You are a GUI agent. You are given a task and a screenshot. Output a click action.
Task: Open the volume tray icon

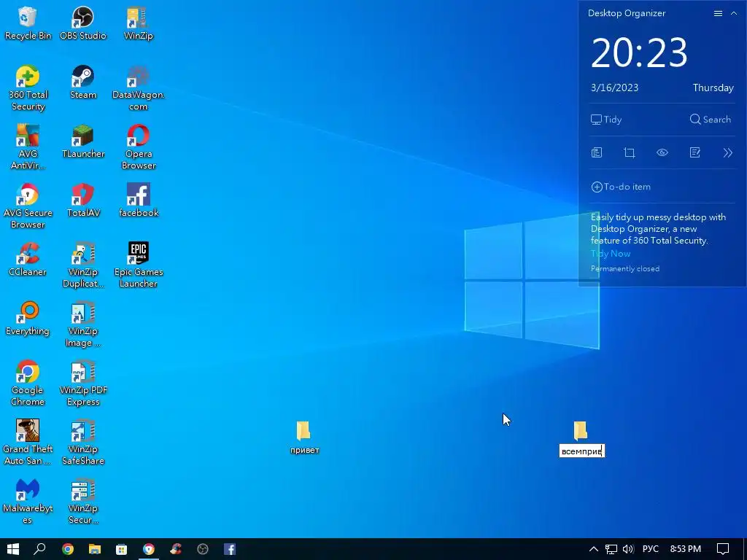pos(628,549)
